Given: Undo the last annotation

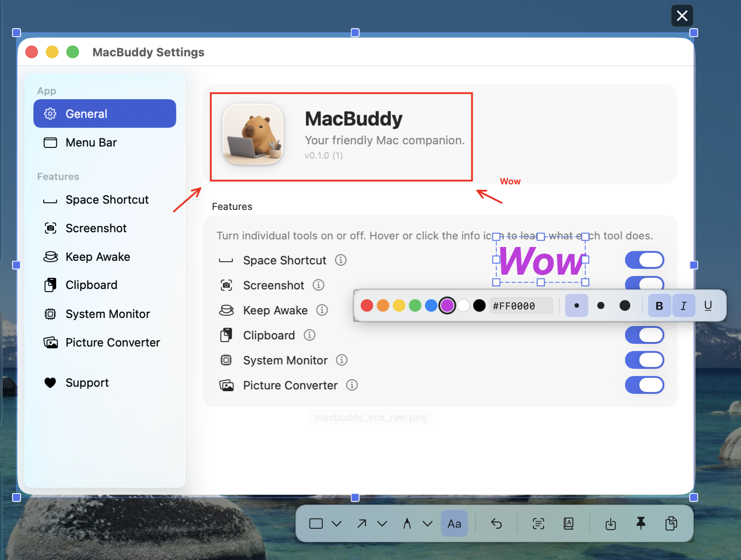Looking at the screenshot, I should [x=496, y=523].
